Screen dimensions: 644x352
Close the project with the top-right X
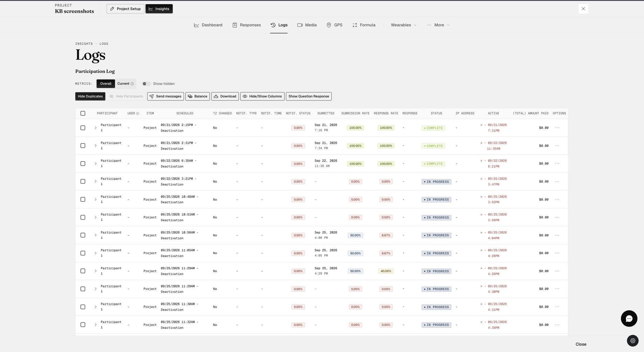coord(583,9)
